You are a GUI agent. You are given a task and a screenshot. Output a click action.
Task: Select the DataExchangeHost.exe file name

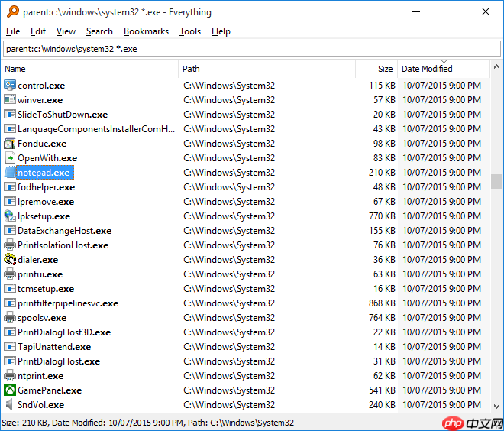[x=65, y=231]
